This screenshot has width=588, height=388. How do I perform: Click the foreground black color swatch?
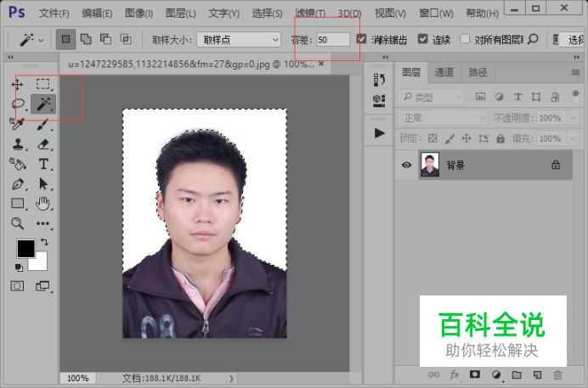click(25, 248)
